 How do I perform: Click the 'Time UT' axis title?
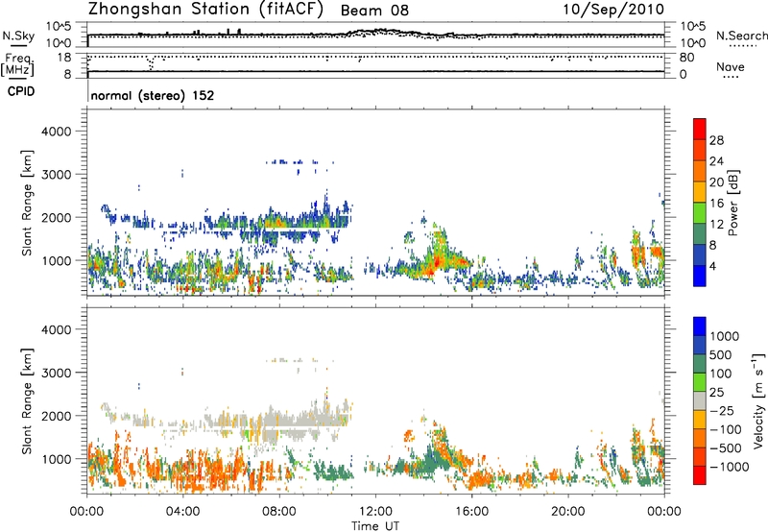pos(375,526)
